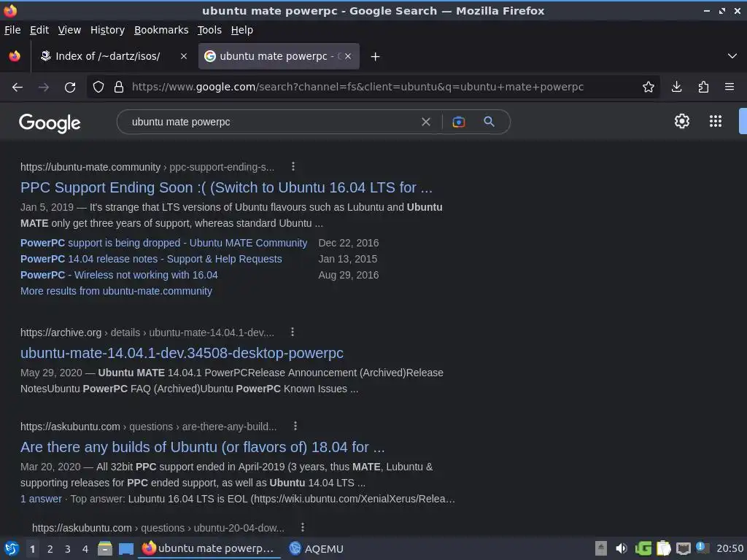
Task: Open options for askubuntu ubuntu-20-04-dow result
Action: click(x=303, y=527)
